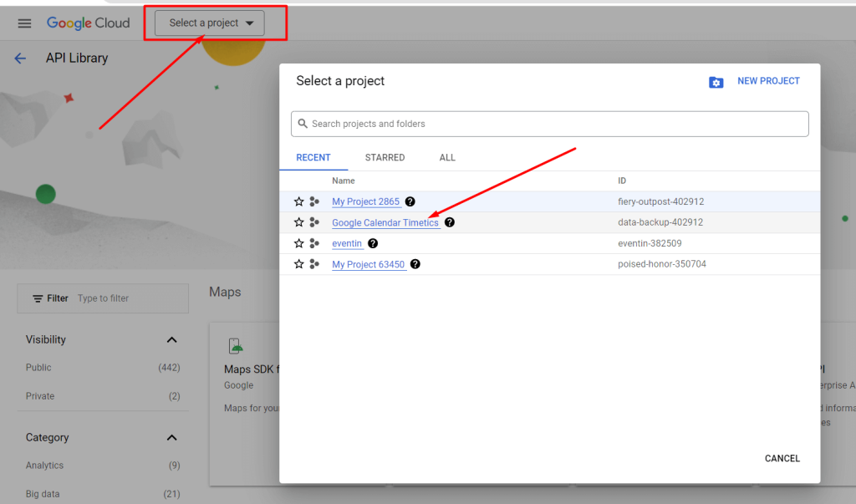Click the API Library page title
856x504 pixels.
[x=77, y=58]
